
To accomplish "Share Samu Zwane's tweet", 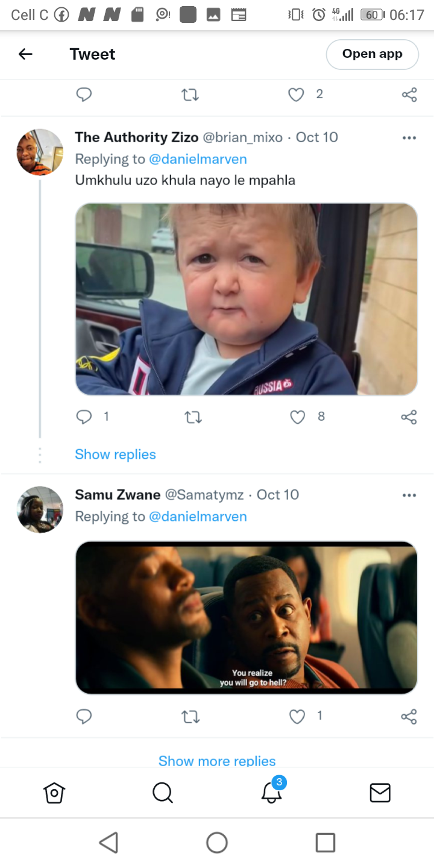I will [x=409, y=716].
